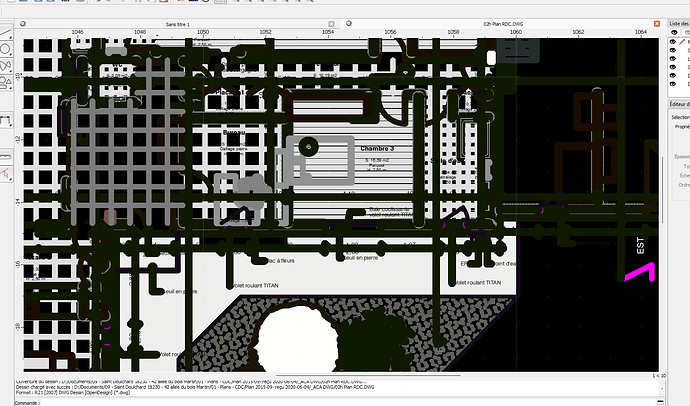Click the document icon on Sans titre 1 tab

(x=22, y=24)
